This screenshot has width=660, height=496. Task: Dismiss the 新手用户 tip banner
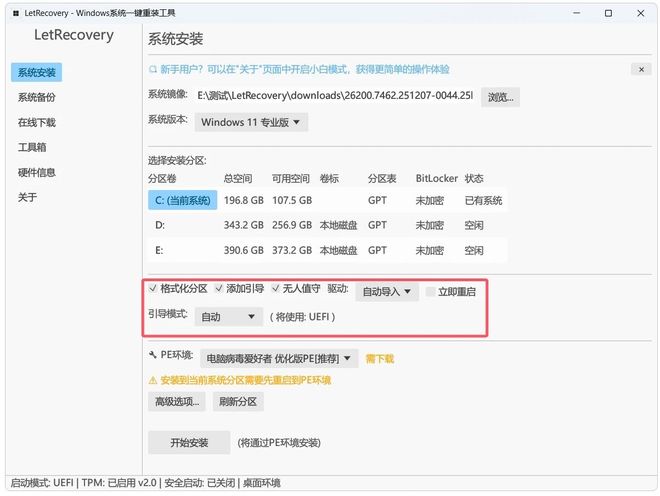point(641,69)
